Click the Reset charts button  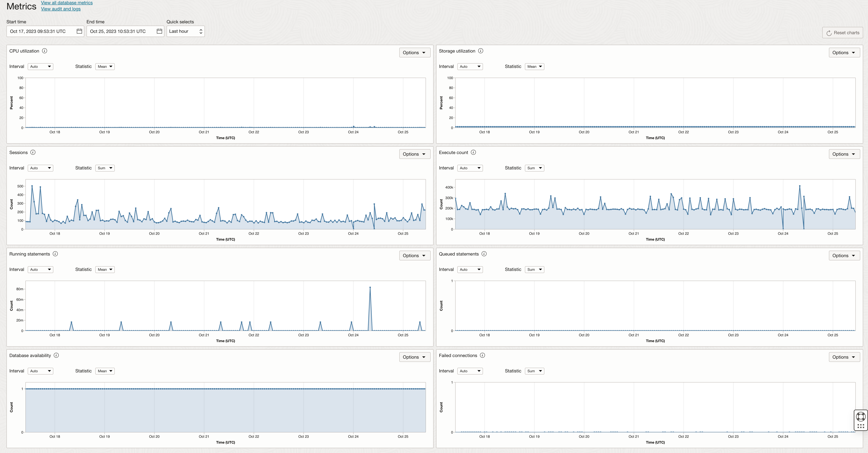[842, 32]
